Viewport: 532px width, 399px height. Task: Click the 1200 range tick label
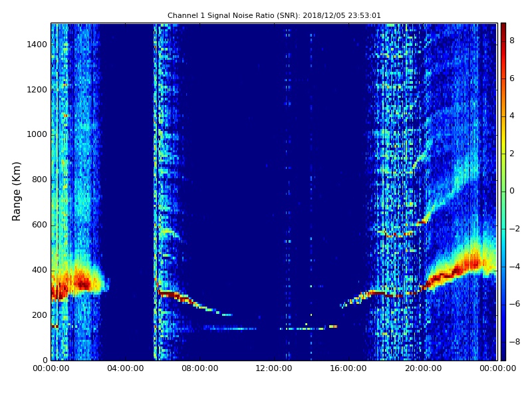point(37,90)
